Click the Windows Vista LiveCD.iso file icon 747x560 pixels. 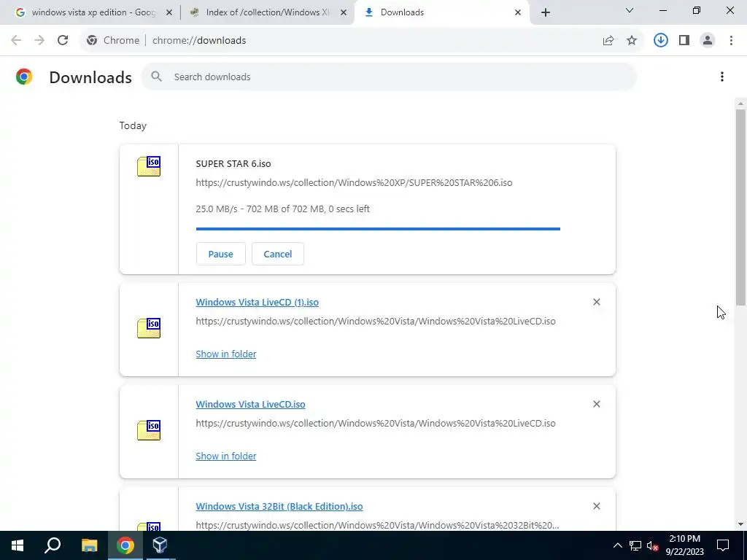149,430
